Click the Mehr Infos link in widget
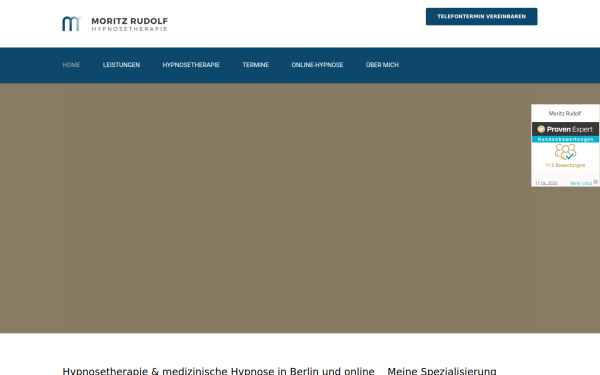Image resolution: width=600 pixels, height=375 pixels. point(581,183)
